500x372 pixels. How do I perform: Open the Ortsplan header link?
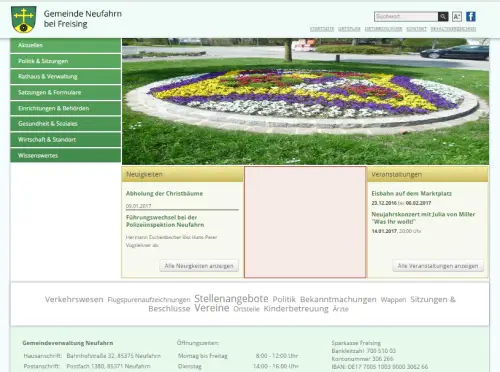[349, 29]
